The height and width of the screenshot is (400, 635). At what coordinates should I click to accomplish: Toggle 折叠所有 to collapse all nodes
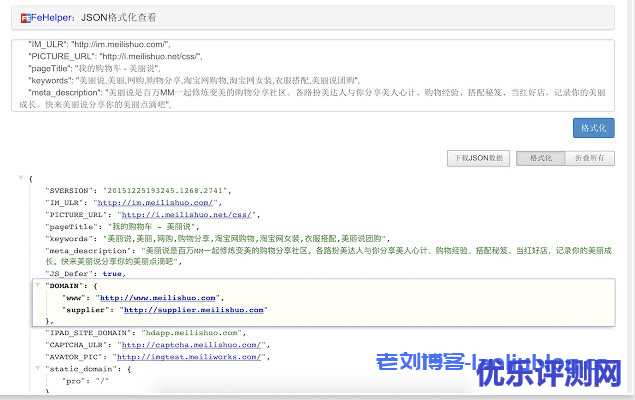(x=589, y=158)
